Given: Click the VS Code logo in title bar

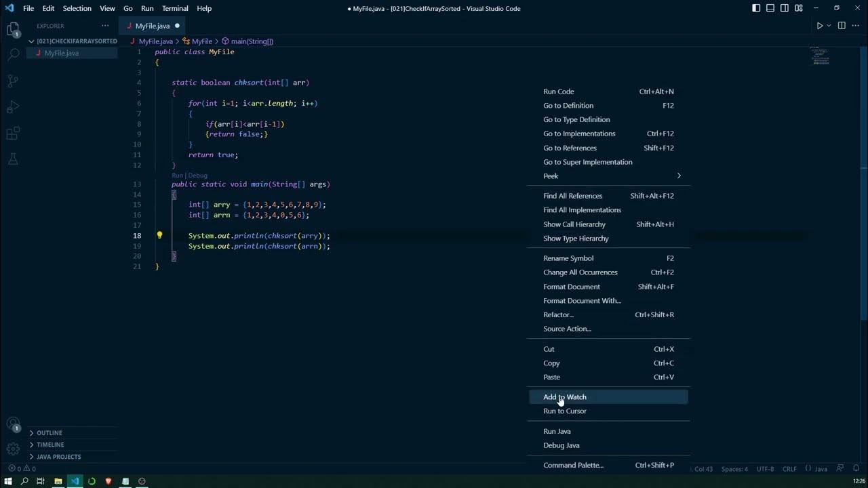Looking at the screenshot, I should click(9, 8).
